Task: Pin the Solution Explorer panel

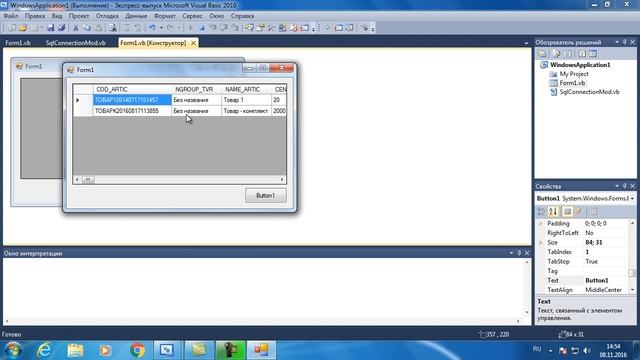Action: pyautogui.click(x=624, y=42)
